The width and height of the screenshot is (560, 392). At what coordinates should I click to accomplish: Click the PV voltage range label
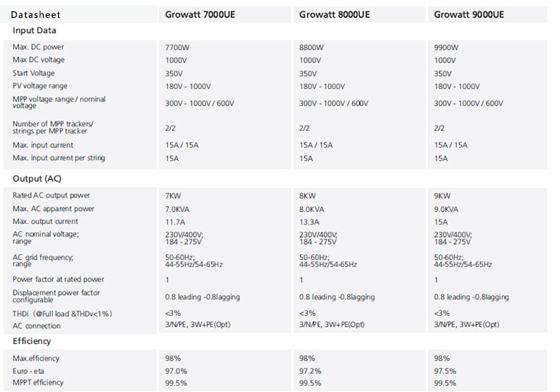coord(40,86)
